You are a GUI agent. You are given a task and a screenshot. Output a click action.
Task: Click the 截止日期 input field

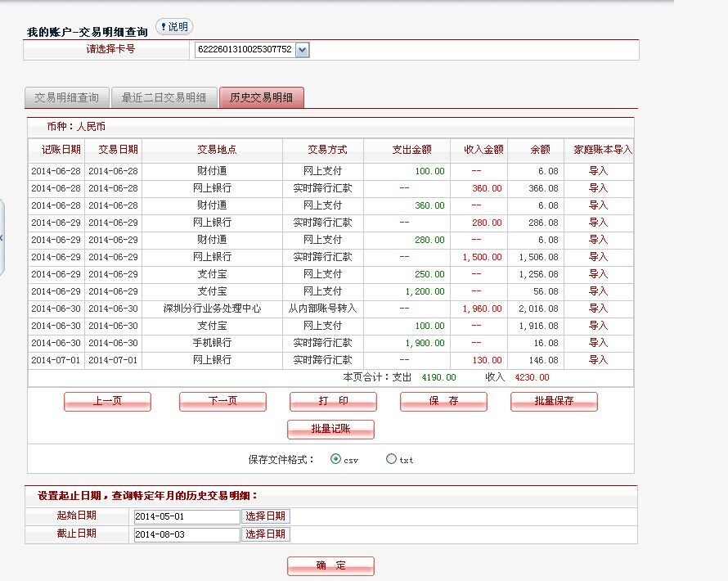coord(186,534)
